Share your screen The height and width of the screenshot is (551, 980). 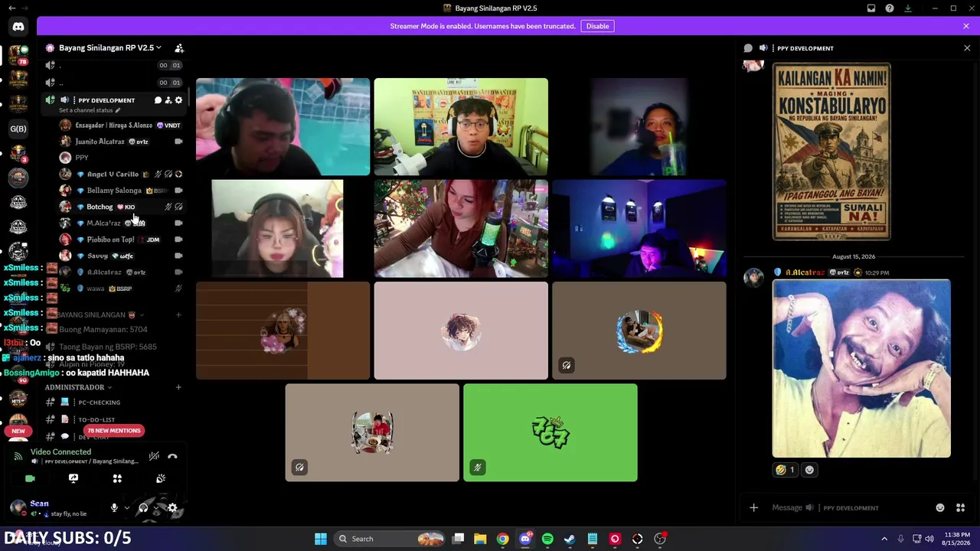coord(73,478)
